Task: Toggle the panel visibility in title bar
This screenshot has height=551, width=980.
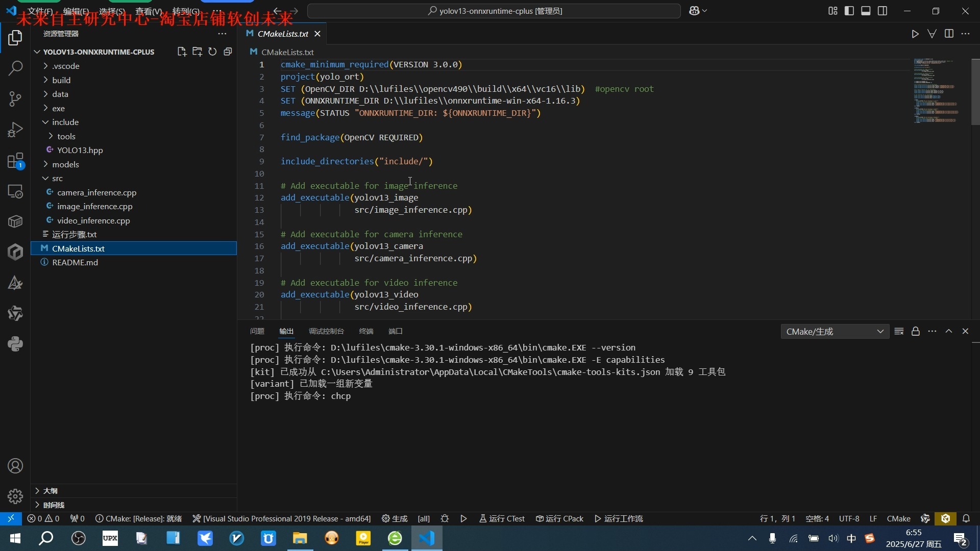Action: coord(866,10)
